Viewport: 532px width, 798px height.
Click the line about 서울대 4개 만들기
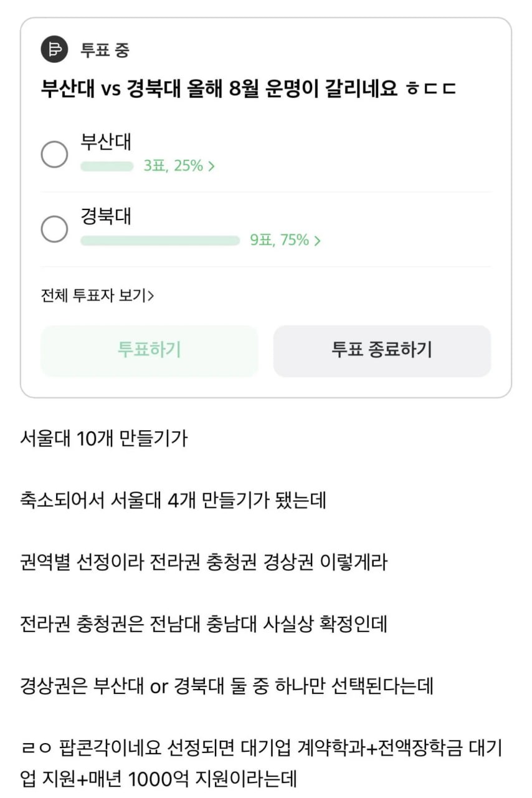coord(173,500)
